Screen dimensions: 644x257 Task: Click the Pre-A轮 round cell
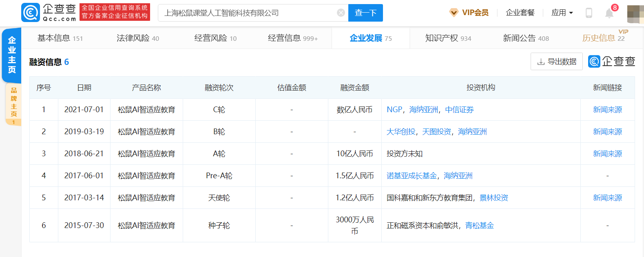click(x=219, y=176)
